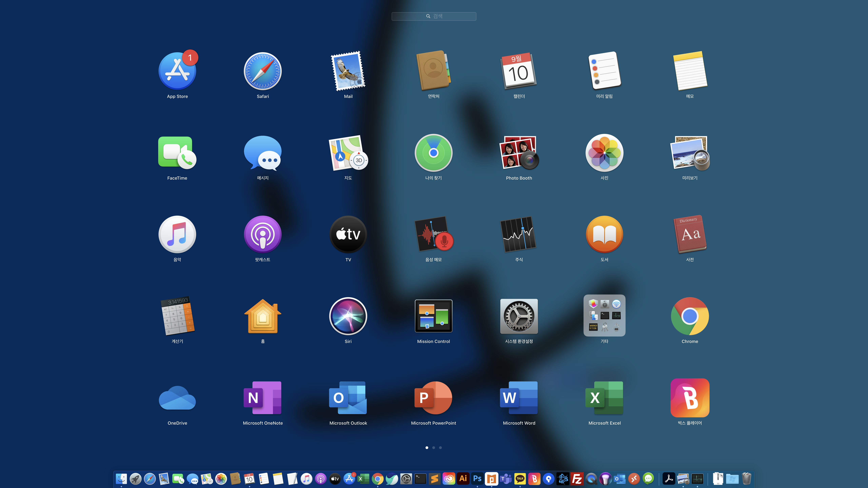Open the Dictionary (사전) app
The width and height of the screenshot is (868, 488).
(x=690, y=234)
